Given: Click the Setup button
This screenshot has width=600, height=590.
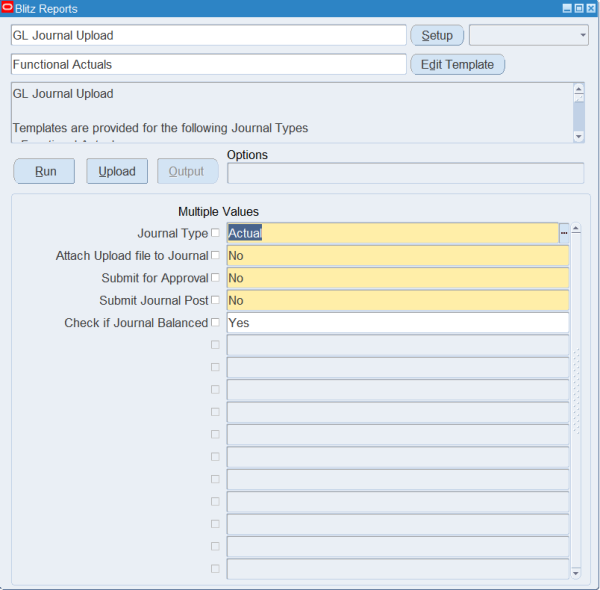Looking at the screenshot, I should coord(437,35).
